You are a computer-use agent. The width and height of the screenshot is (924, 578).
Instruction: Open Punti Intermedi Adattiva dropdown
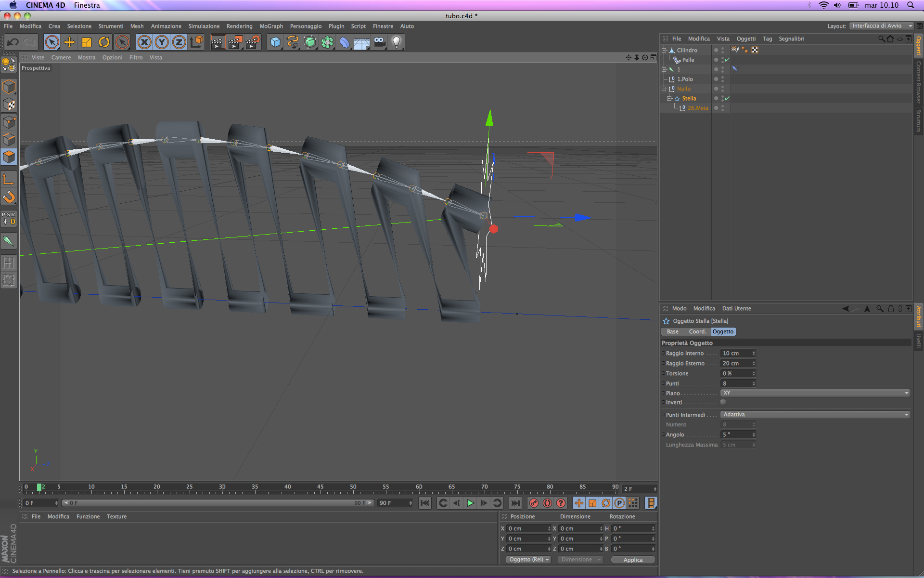point(815,415)
